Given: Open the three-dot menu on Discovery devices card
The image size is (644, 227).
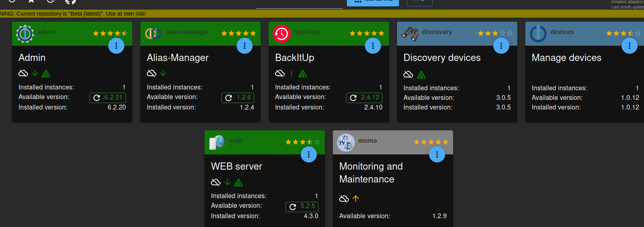Looking at the screenshot, I should tap(501, 46).
